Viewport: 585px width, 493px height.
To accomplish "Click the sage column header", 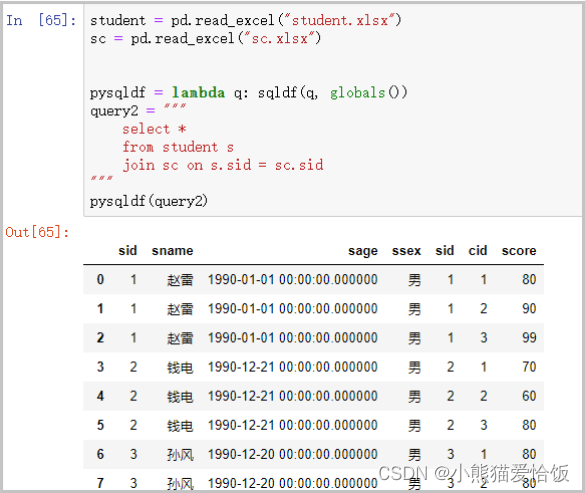I will [x=363, y=251].
